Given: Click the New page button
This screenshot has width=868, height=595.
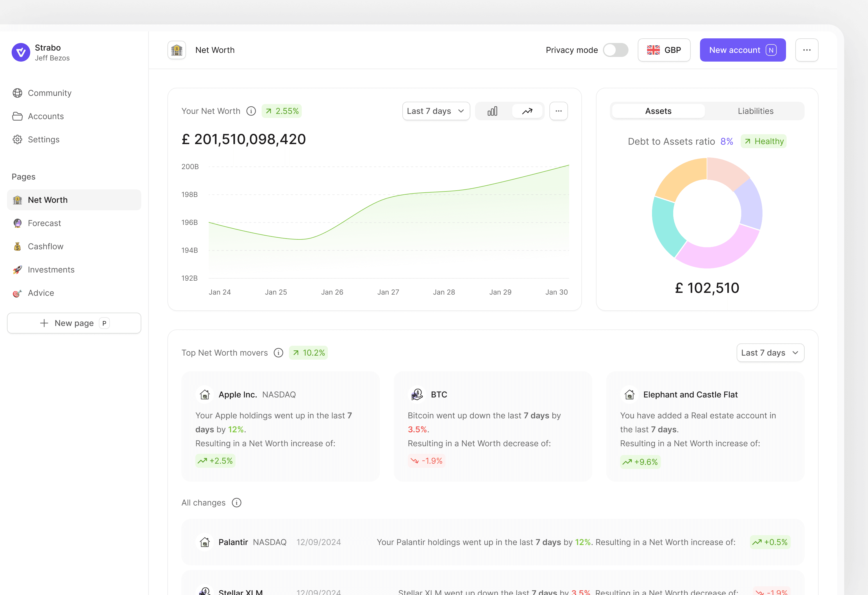Looking at the screenshot, I should coord(74,323).
